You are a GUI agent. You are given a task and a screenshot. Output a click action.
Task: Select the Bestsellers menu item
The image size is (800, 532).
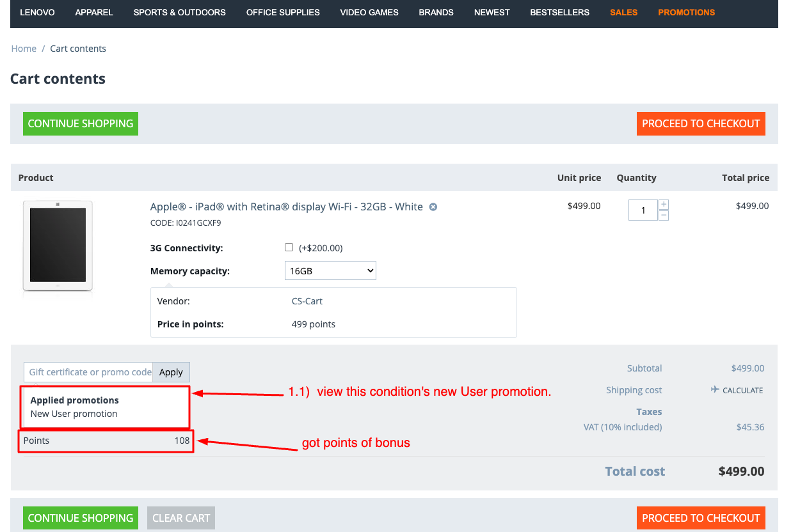(559, 12)
